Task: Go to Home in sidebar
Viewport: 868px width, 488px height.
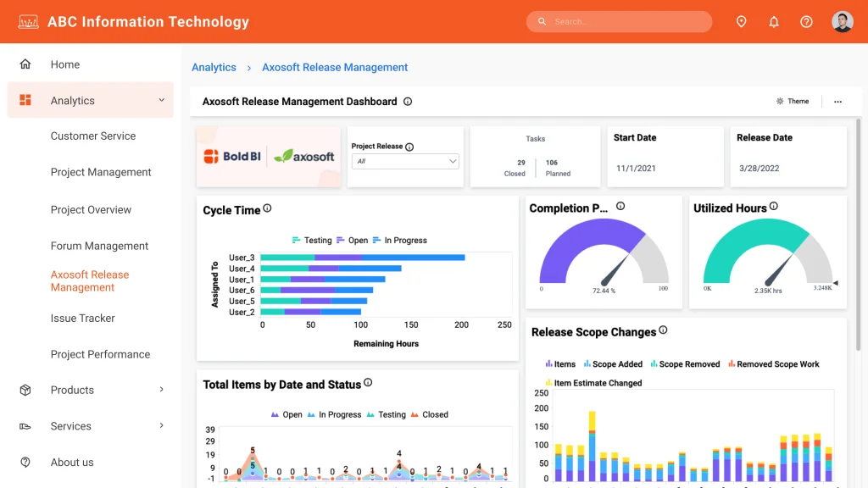Action: point(64,64)
